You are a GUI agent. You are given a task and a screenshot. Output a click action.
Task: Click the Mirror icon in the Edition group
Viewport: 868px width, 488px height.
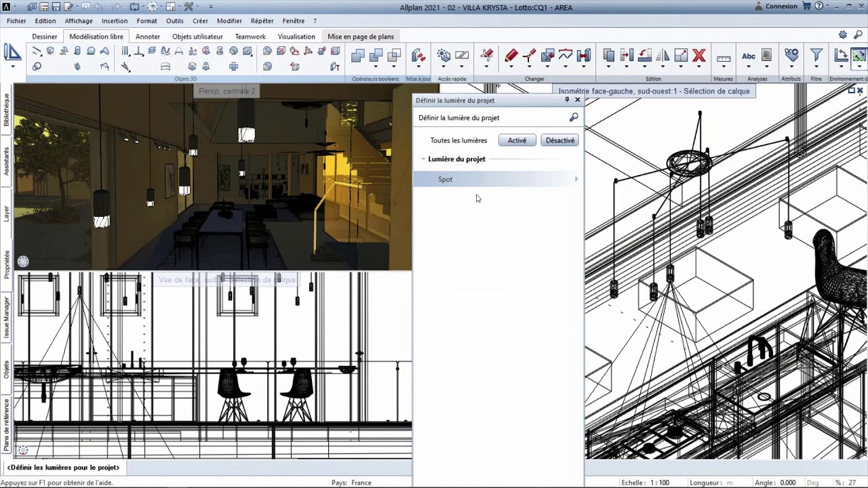pyautogui.click(x=663, y=55)
